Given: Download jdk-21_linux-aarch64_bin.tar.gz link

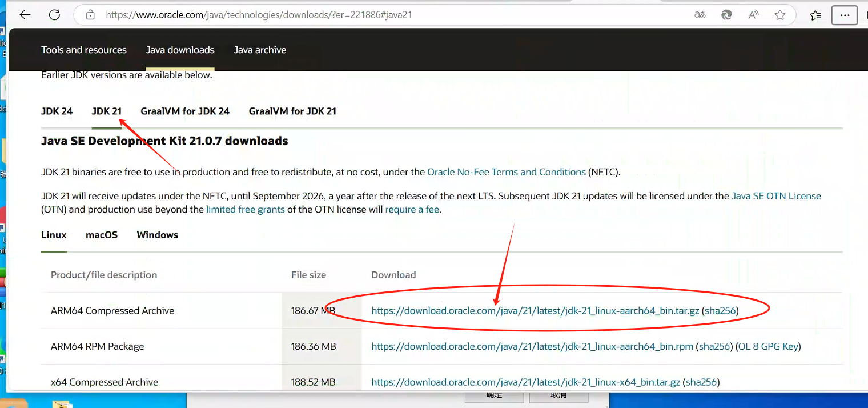Looking at the screenshot, I should pos(535,311).
